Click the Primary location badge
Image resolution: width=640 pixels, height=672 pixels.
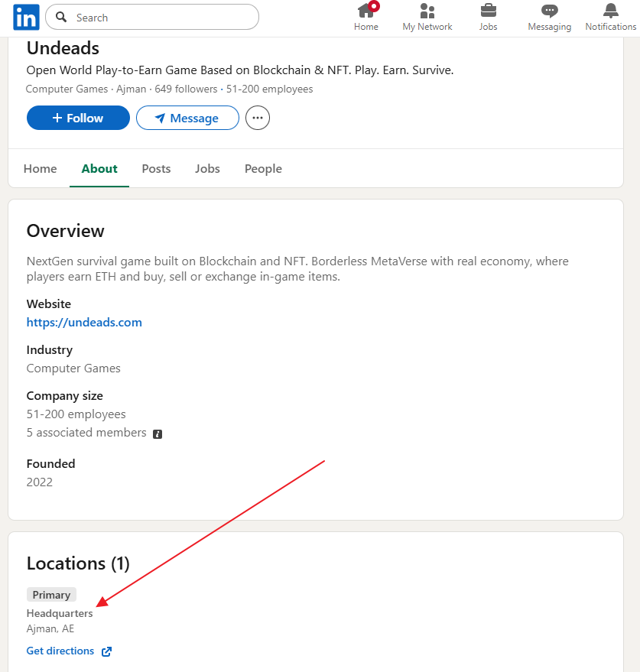click(51, 595)
